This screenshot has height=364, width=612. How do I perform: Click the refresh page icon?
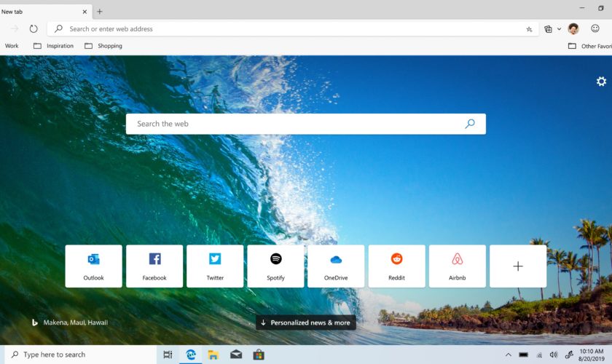34,29
